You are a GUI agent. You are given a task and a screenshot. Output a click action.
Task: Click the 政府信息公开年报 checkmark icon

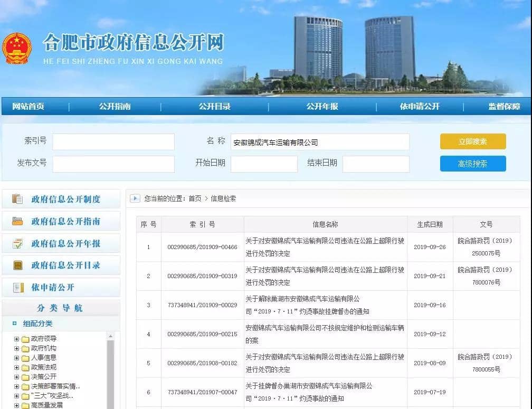tap(18, 243)
